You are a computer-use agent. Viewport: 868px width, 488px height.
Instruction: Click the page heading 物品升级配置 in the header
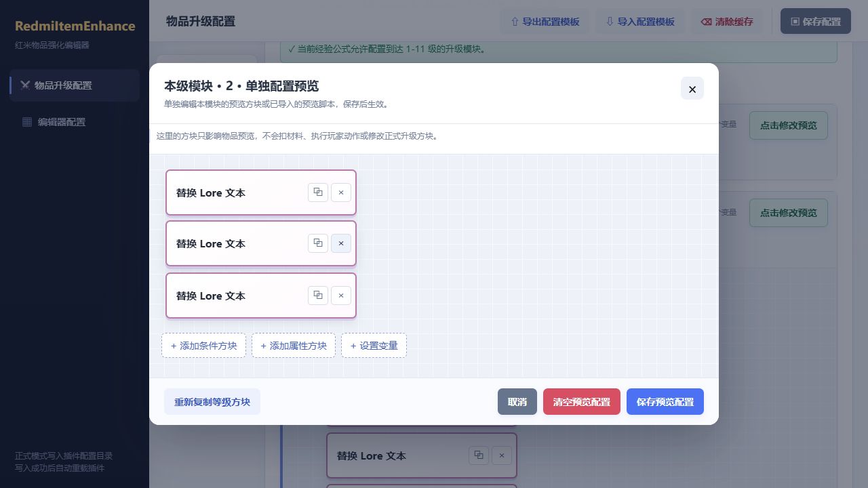click(201, 22)
